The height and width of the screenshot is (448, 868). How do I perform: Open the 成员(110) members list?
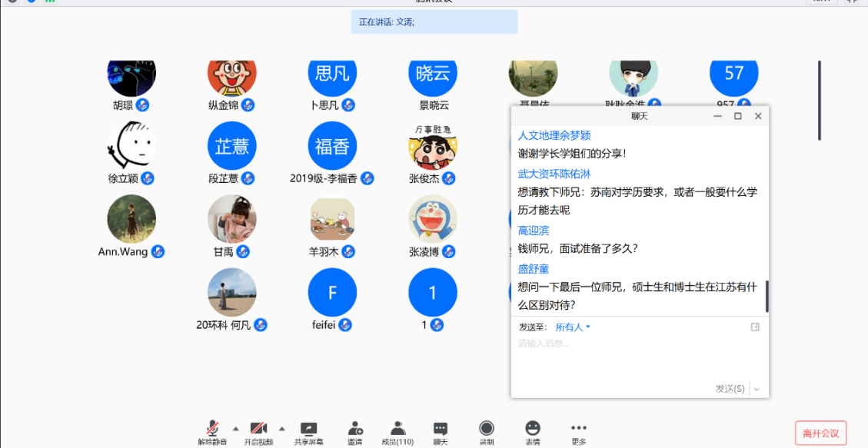397,429
